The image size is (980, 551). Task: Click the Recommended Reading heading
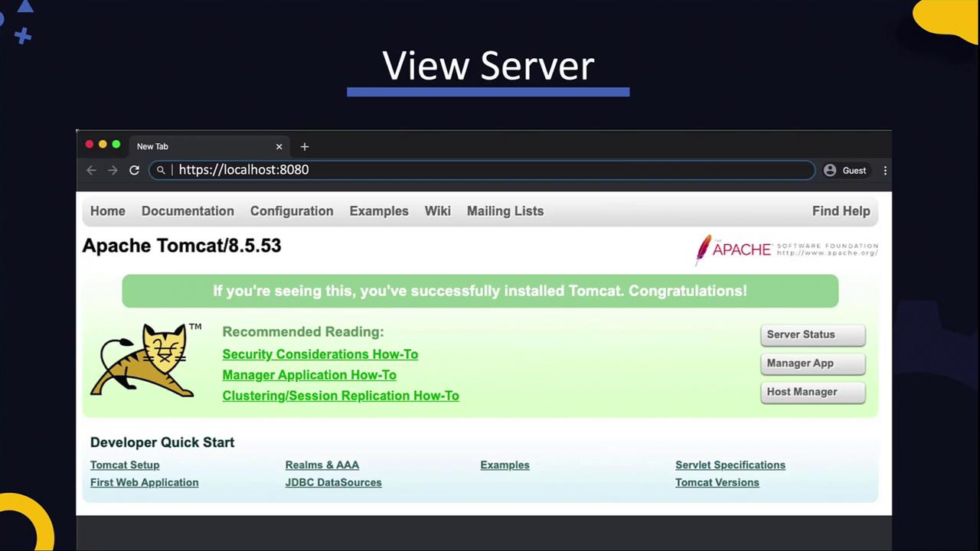(303, 332)
